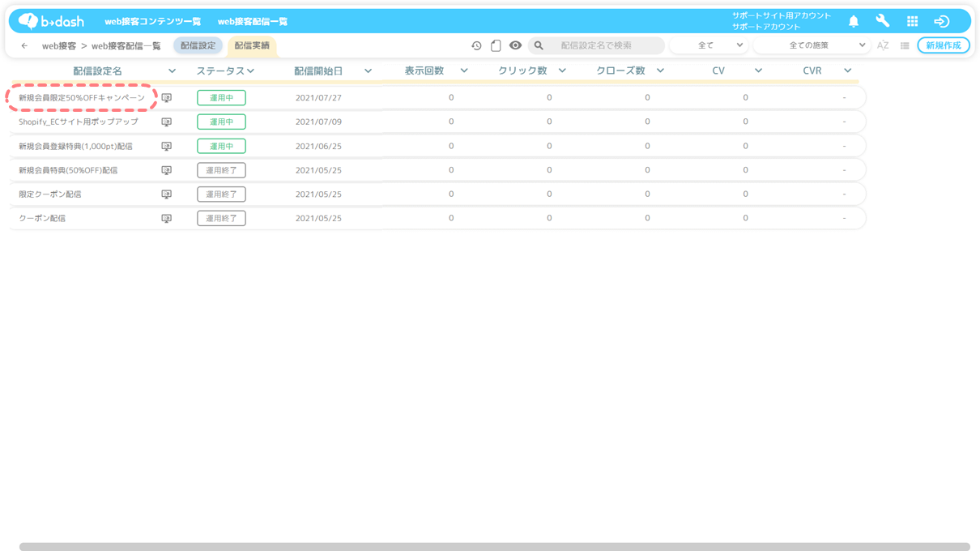Image resolution: width=980 pixels, height=551 pixels.
Task: Click the date 2021/07/09
Action: tap(318, 122)
